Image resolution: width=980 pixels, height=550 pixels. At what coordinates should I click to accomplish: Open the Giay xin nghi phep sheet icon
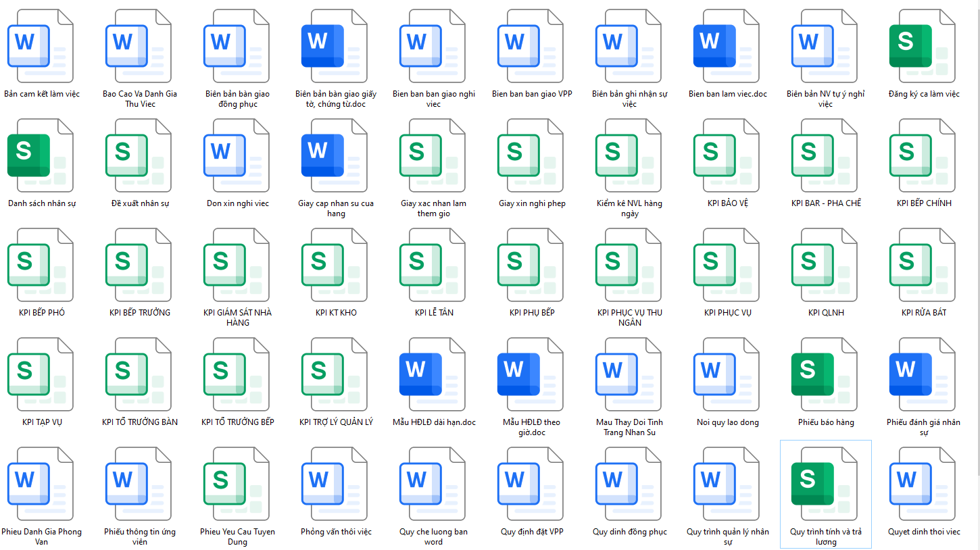tap(530, 155)
